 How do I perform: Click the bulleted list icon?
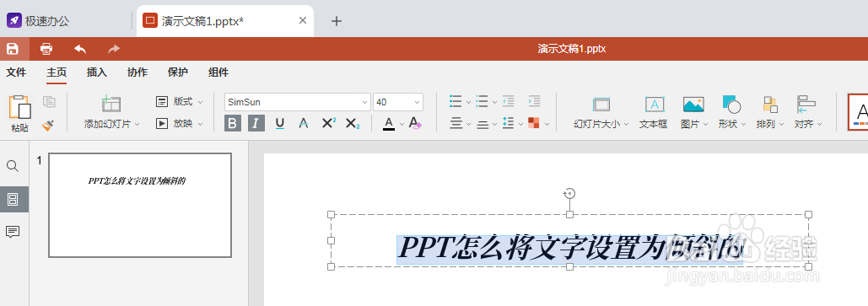coord(456,101)
